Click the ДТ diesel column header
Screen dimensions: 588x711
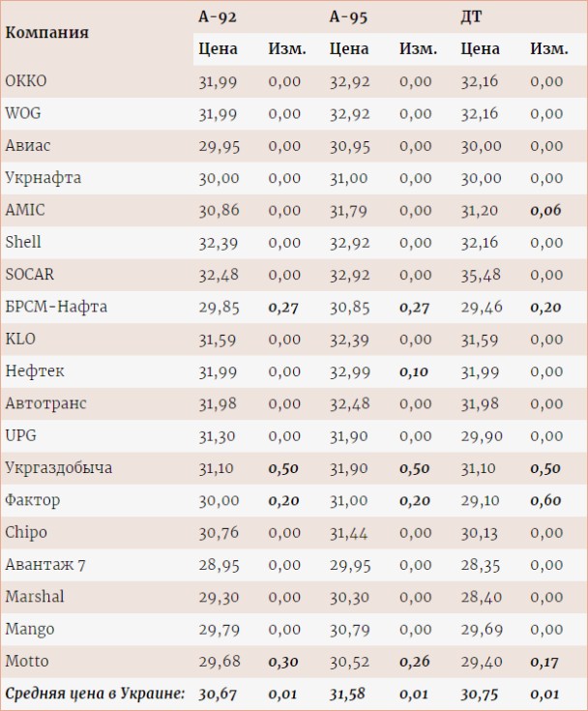(x=472, y=16)
